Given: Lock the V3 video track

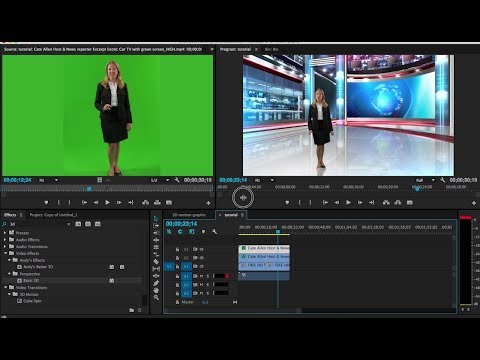Looking at the screenshot, I should (x=177, y=249).
